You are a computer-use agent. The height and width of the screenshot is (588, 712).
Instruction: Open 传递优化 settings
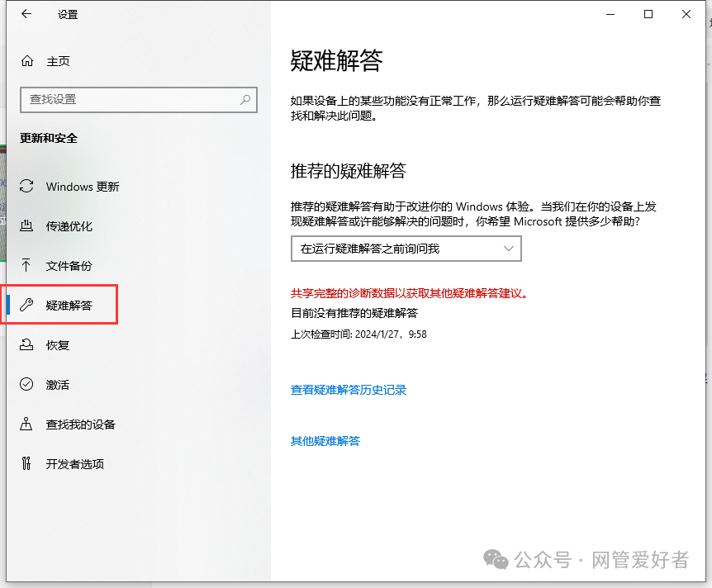click(69, 226)
